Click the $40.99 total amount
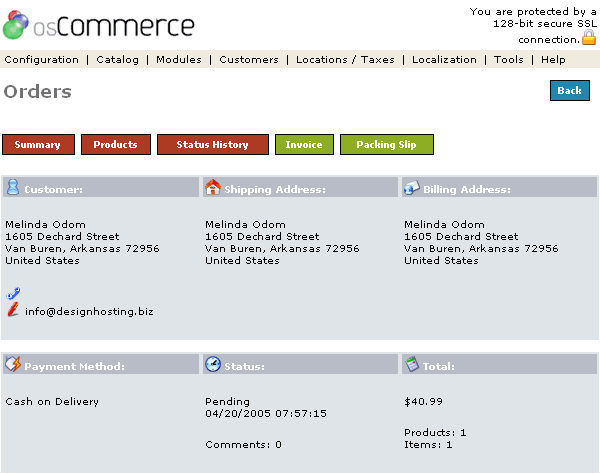The width and height of the screenshot is (600, 474). (x=424, y=402)
